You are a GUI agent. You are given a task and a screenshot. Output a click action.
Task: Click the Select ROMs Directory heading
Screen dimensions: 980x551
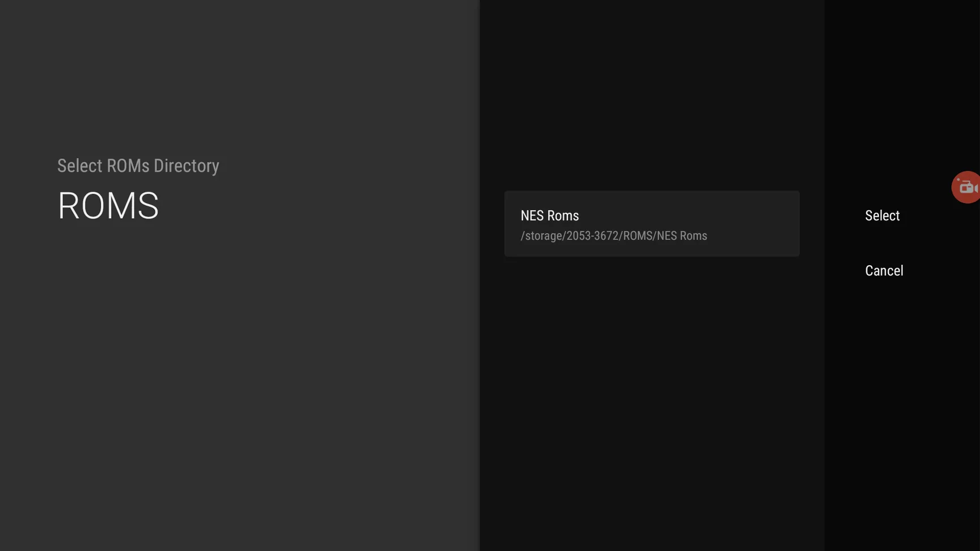[x=138, y=166]
